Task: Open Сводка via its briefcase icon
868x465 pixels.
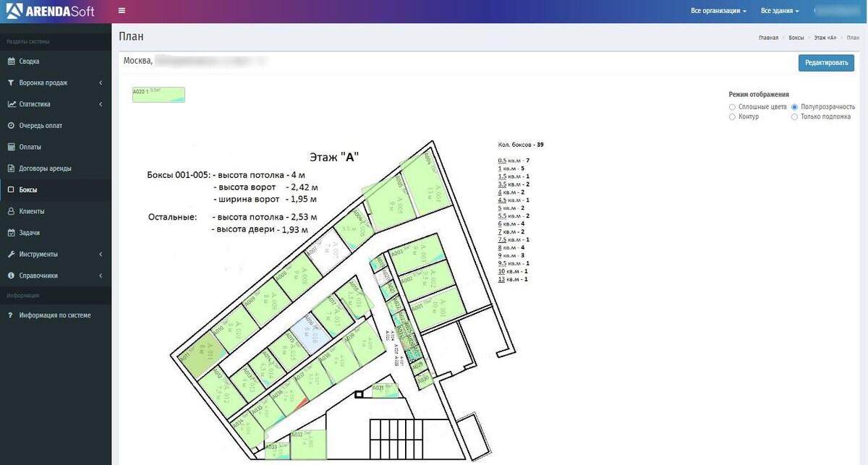Action: point(11,61)
